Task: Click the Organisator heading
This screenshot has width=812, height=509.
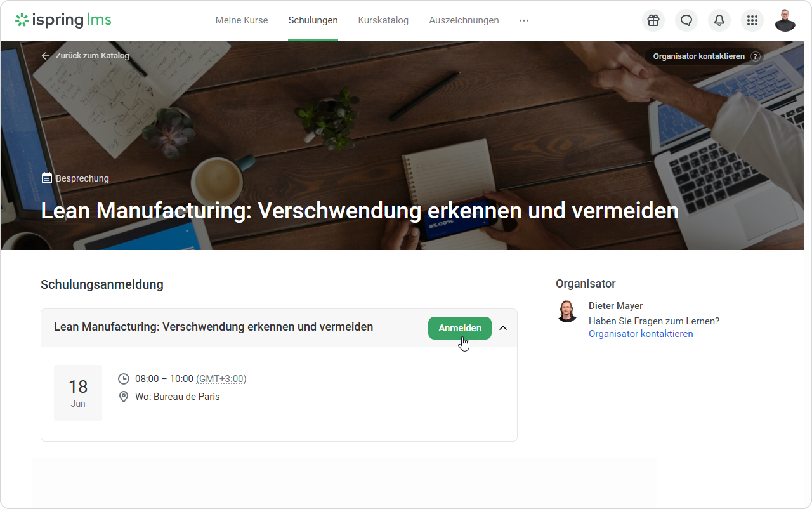Action: [x=586, y=284]
